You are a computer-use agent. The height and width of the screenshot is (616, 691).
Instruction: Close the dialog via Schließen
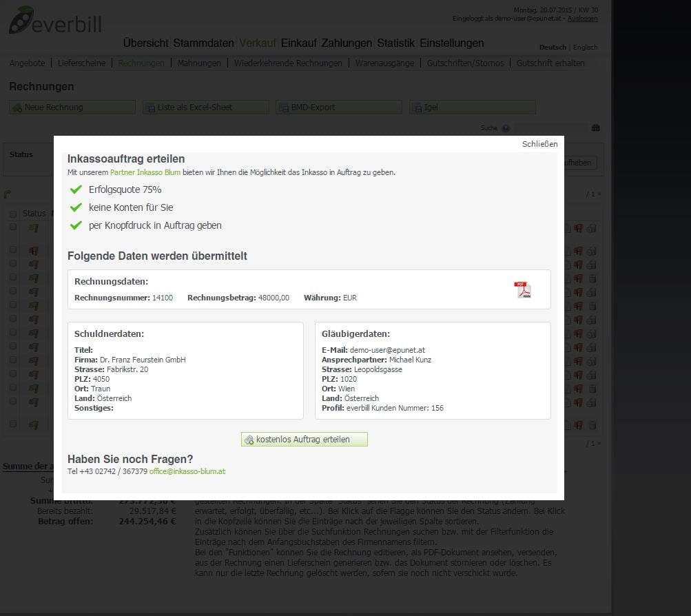539,144
